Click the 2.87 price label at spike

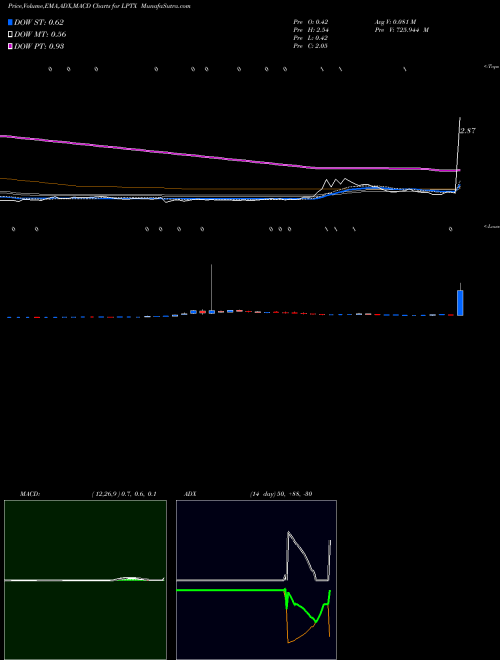pos(468,131)
